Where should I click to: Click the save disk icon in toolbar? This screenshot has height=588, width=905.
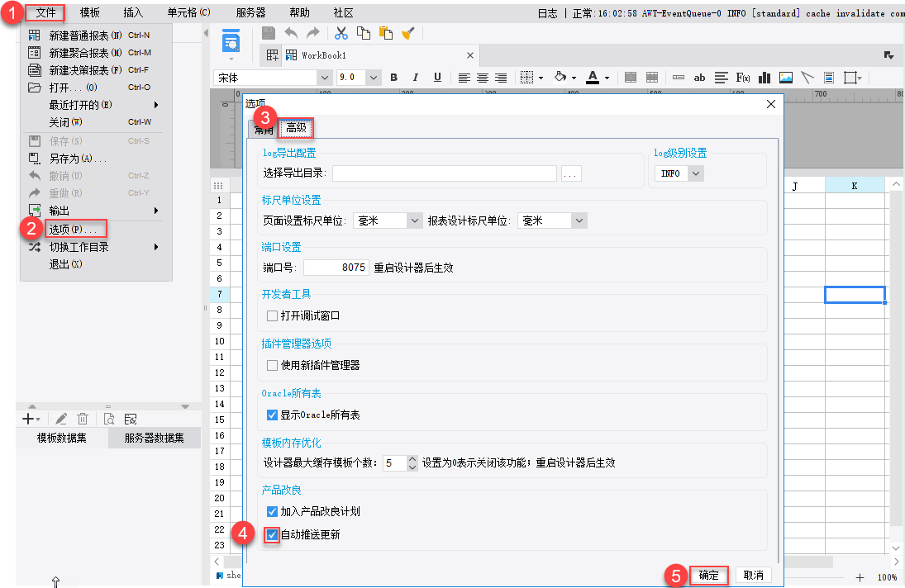click(269, 33)
